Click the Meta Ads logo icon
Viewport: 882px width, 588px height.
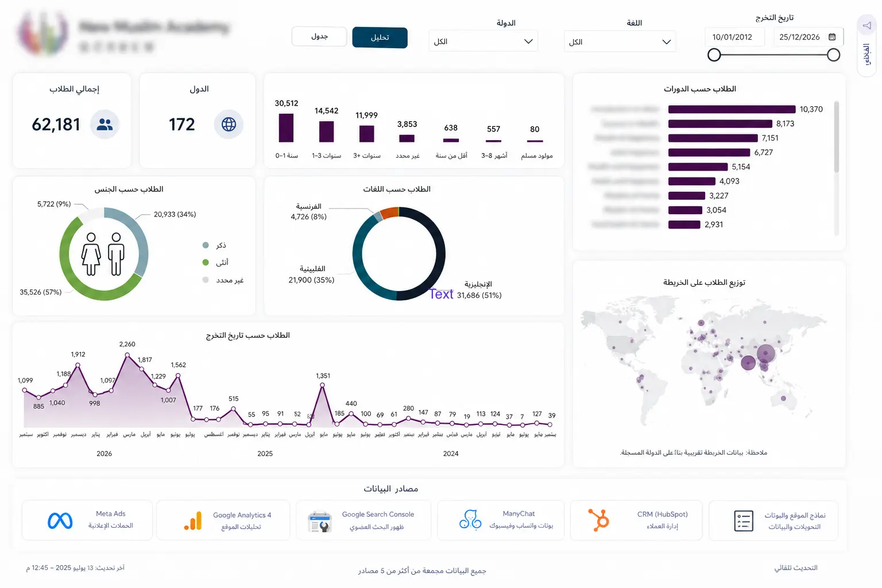click(x=60, y=521)
